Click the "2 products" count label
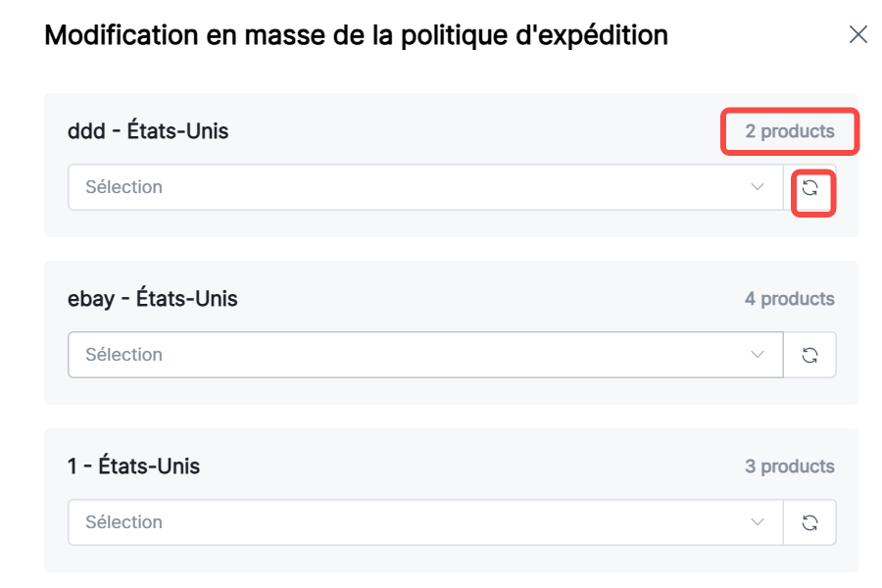 790,131
